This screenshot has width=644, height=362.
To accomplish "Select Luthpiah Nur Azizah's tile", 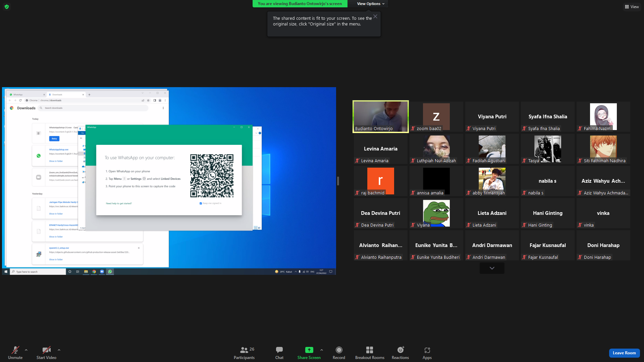I will 436,149.
